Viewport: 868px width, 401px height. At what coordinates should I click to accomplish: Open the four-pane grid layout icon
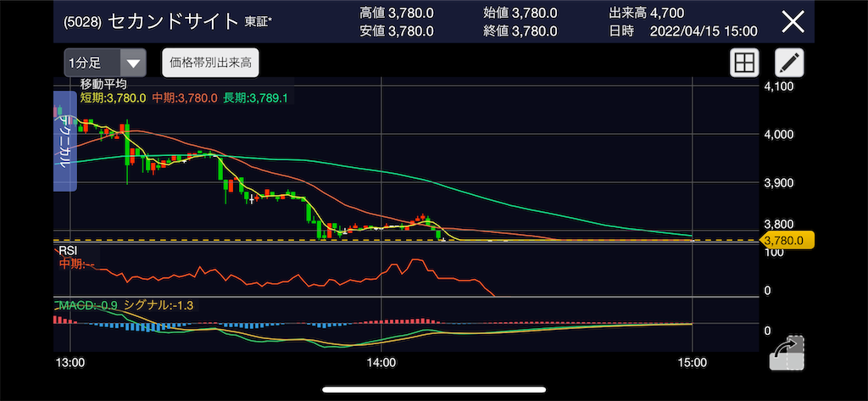pyautogui.click(x=744, y=63)
